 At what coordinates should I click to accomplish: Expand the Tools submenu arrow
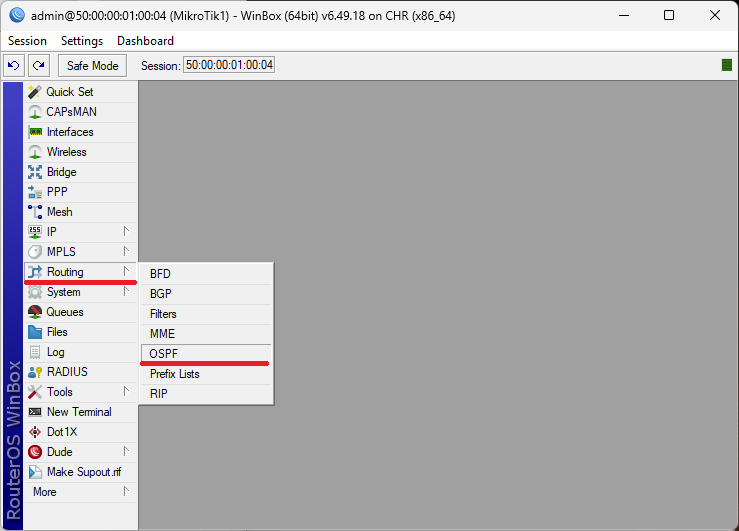tap(126, 392)
